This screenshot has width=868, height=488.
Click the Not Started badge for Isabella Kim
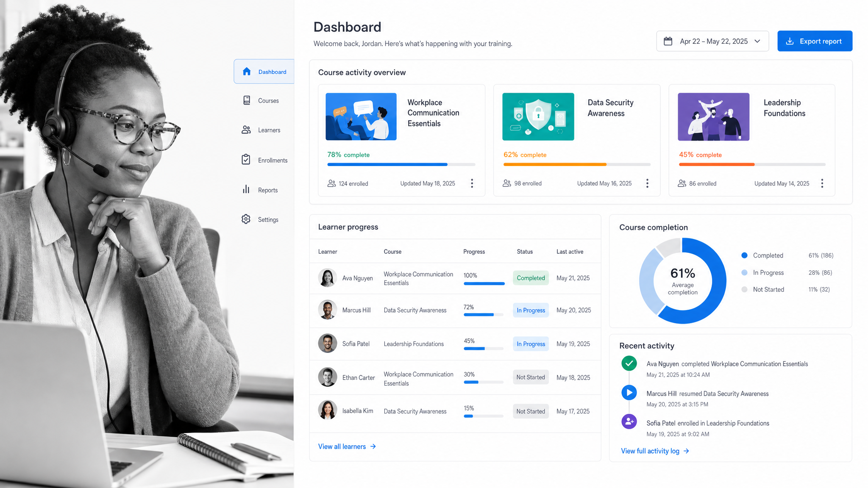531,411
